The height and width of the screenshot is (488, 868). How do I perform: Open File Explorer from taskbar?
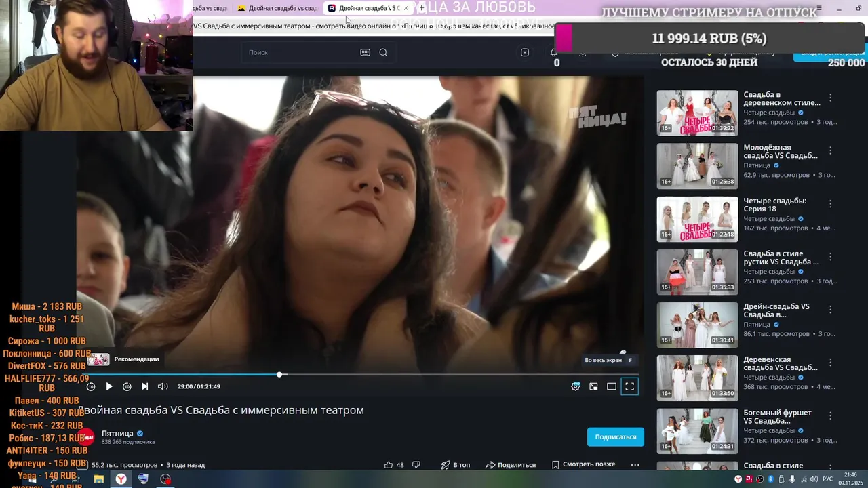tap(99, 479)
